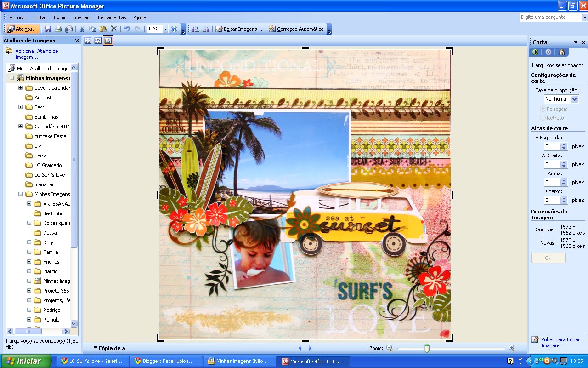Click the Editar Imagens... button
This screenshot has width=588, height=368.
click(239, 29)
